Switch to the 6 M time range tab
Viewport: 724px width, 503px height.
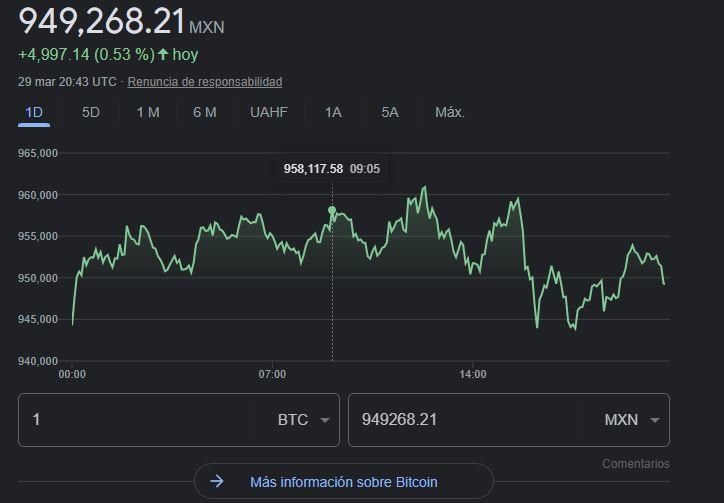(205, 112)
